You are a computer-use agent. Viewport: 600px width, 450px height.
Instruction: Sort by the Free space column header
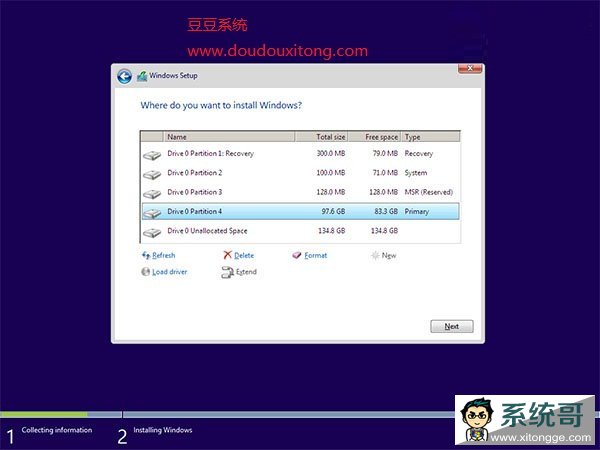point(375,137)
